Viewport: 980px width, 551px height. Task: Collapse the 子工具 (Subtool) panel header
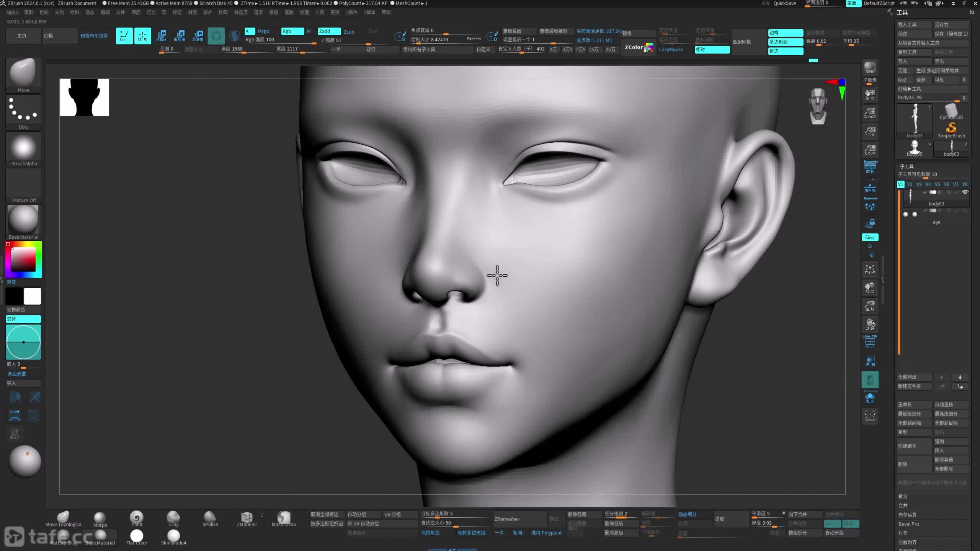click(x=907, y=166)
